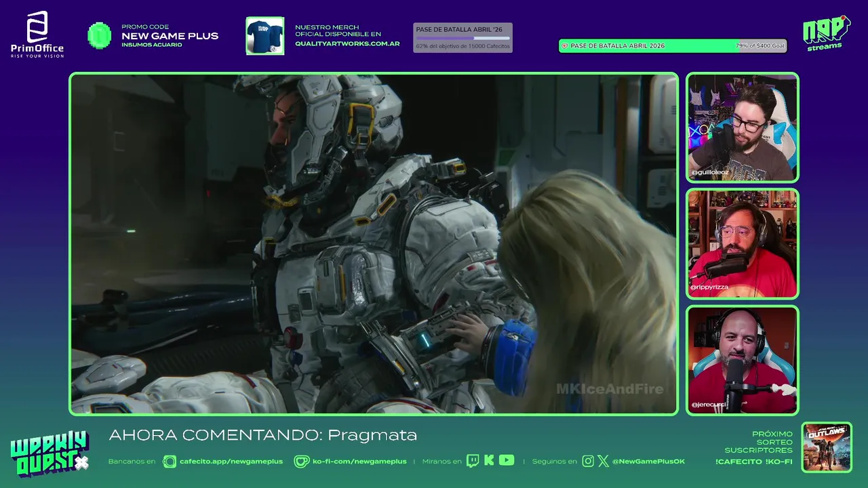Click the Weekly Quest logo
This screenshot has width=868, height=488.
[x=50, y=453]
